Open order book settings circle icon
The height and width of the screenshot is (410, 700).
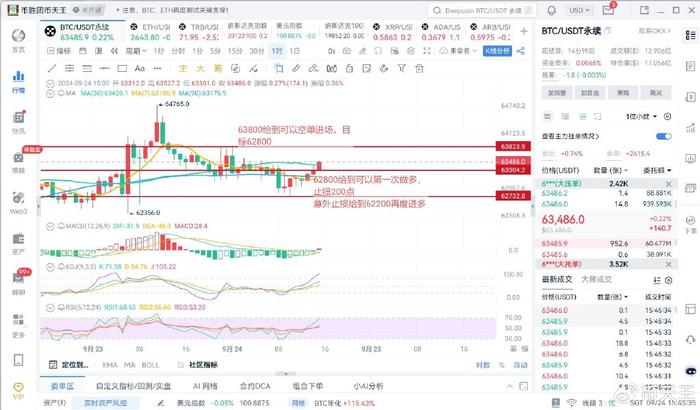click(x=667, y=116)
